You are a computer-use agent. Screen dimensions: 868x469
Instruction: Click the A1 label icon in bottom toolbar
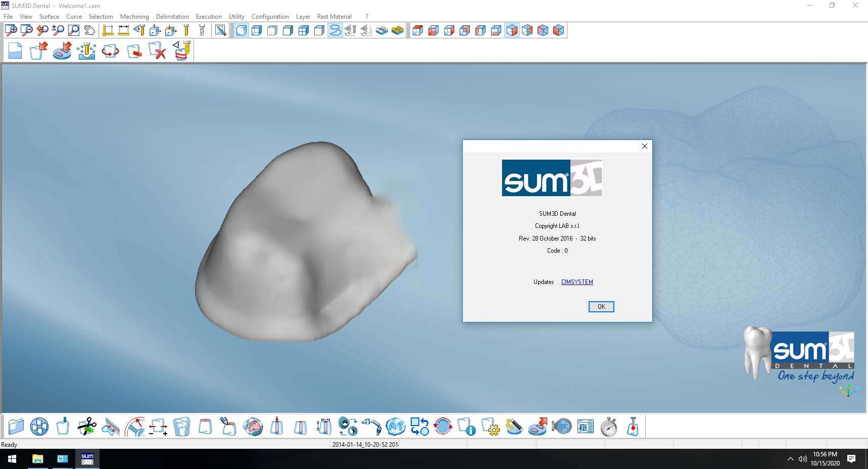point(395,427)
